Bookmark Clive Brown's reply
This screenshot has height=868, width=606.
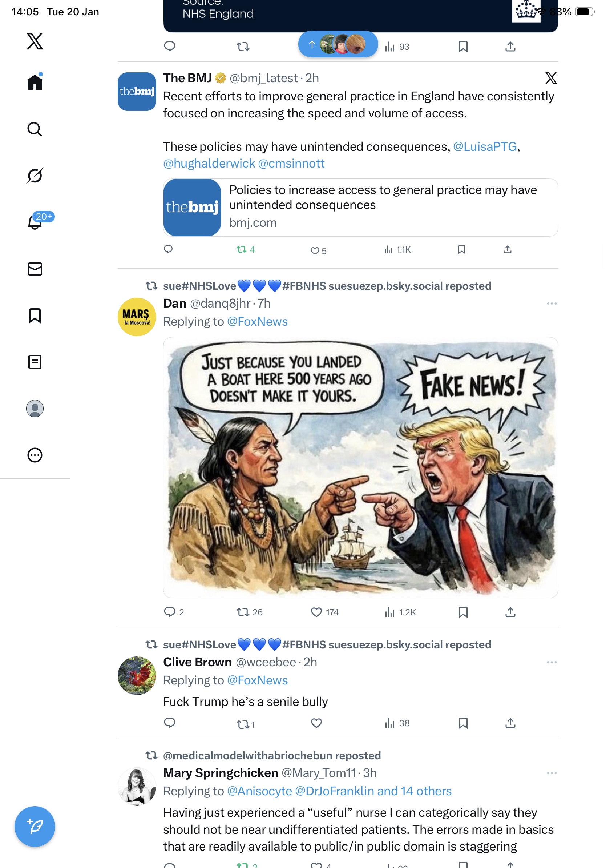click(463, 723)
